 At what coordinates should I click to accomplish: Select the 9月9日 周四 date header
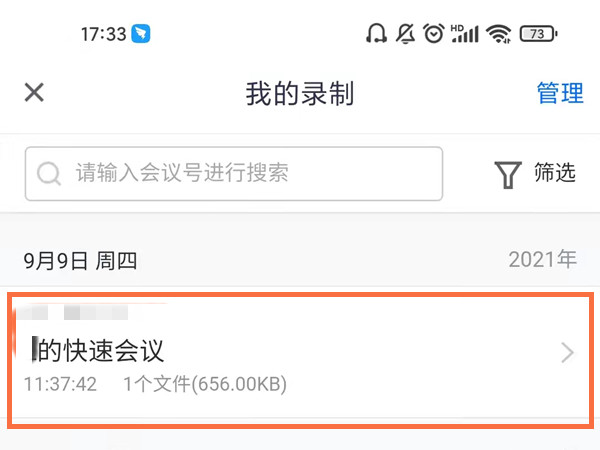[80, 261]
